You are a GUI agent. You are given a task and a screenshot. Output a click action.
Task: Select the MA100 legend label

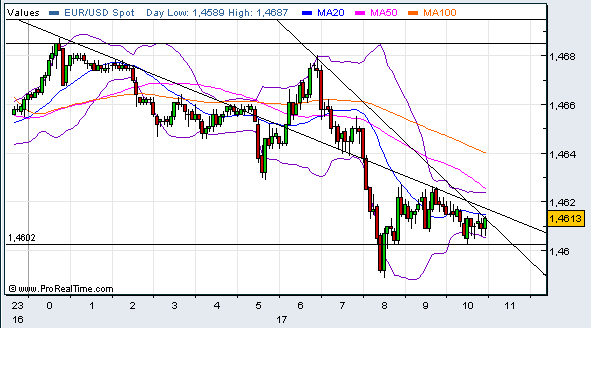(x=439, y=13)
